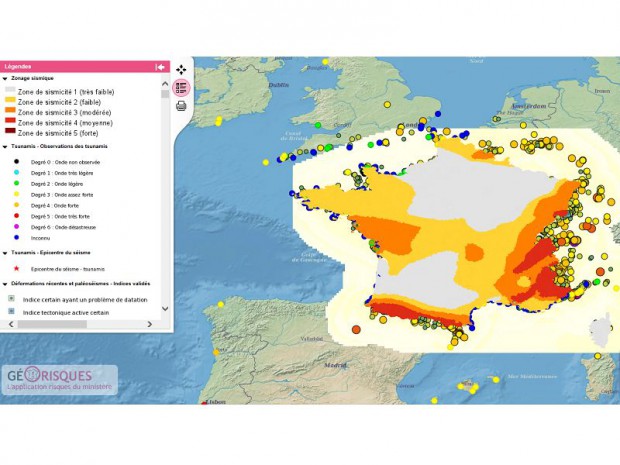
Task: Click 'Degré 3 : Onde assez forte' text
Action: (x=62, y=195)
